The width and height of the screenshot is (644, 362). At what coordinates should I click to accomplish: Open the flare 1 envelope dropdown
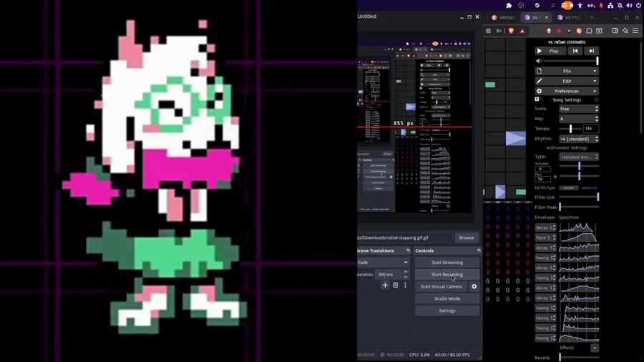[x=545, y=238]
